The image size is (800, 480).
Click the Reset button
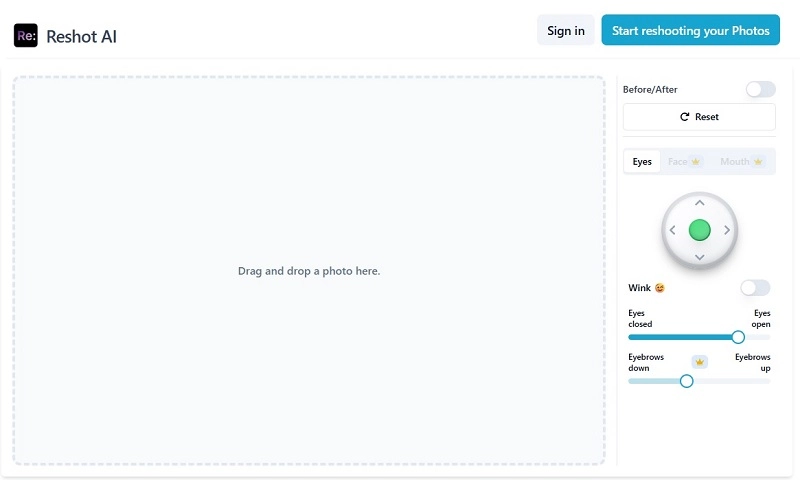click(699, 117)
